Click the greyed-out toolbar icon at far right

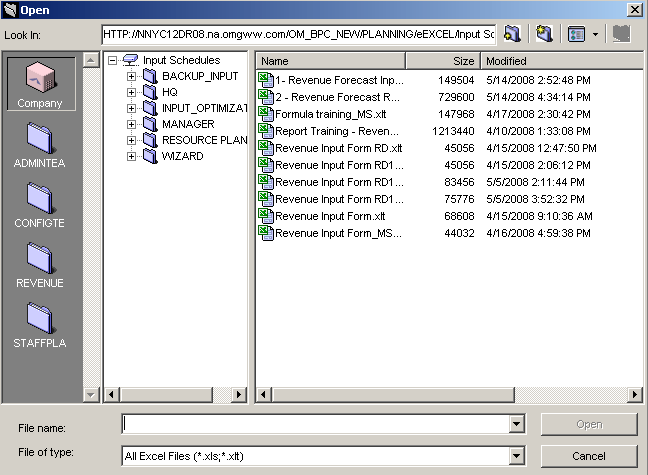coord(621,34)
